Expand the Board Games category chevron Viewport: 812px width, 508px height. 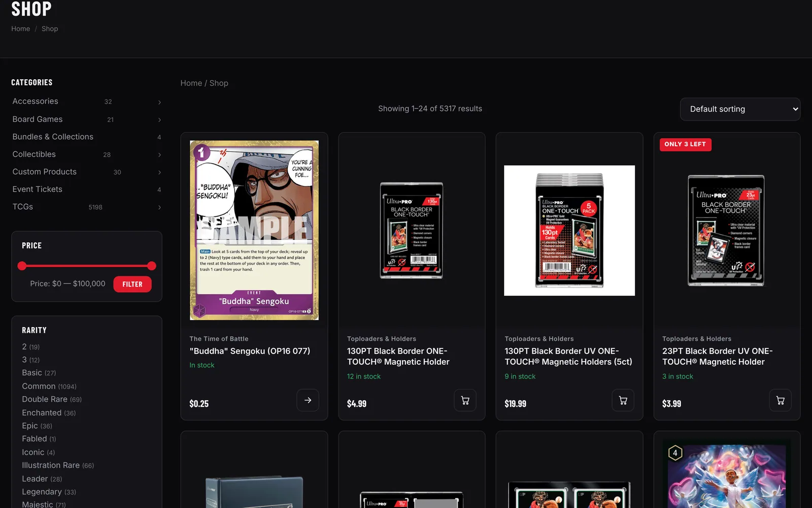coord(159,120)
